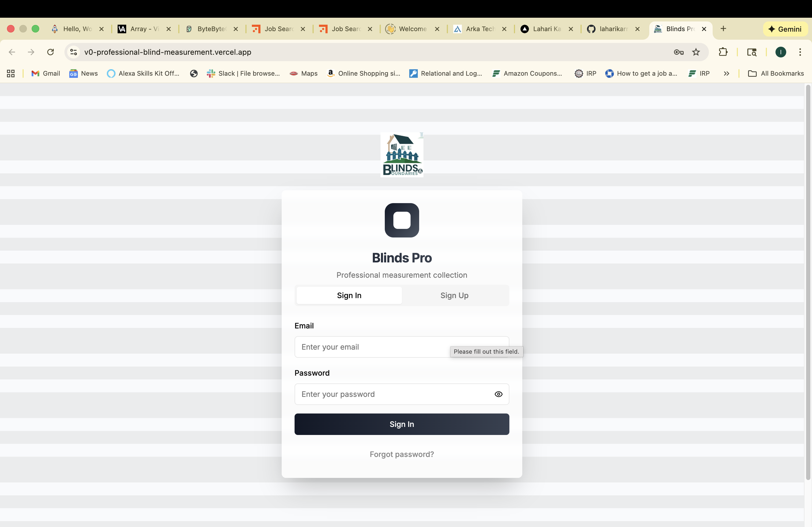Click the Forgot password? link
812x527 pixels.
pyautogui.click(x=402, y=454)
